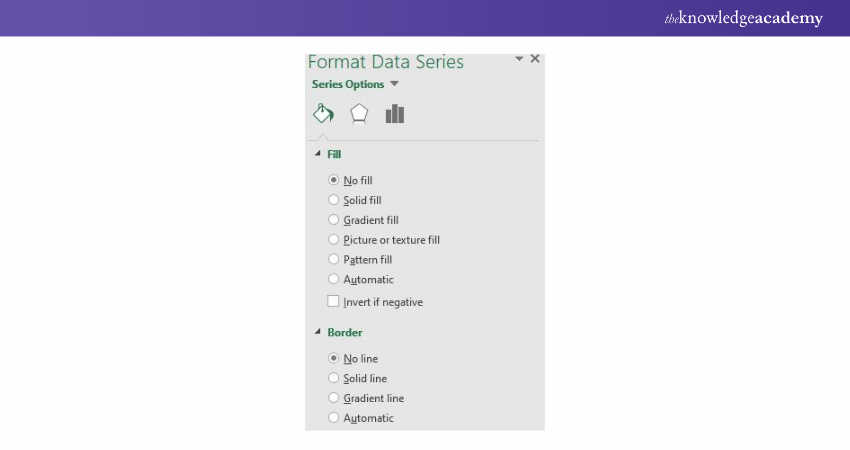This screenshot has width=850, height=450.
Task: Choose Gradient fill
Action: coord(334,220)
